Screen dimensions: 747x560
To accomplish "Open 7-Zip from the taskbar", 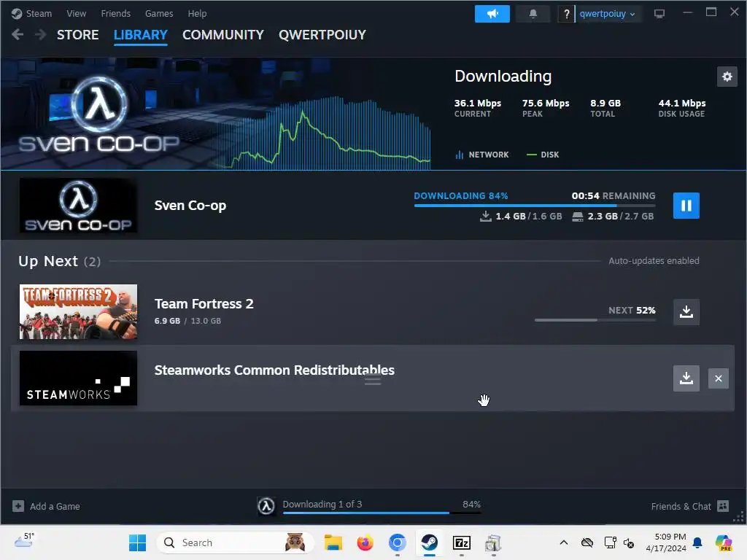I will point(461,542).
